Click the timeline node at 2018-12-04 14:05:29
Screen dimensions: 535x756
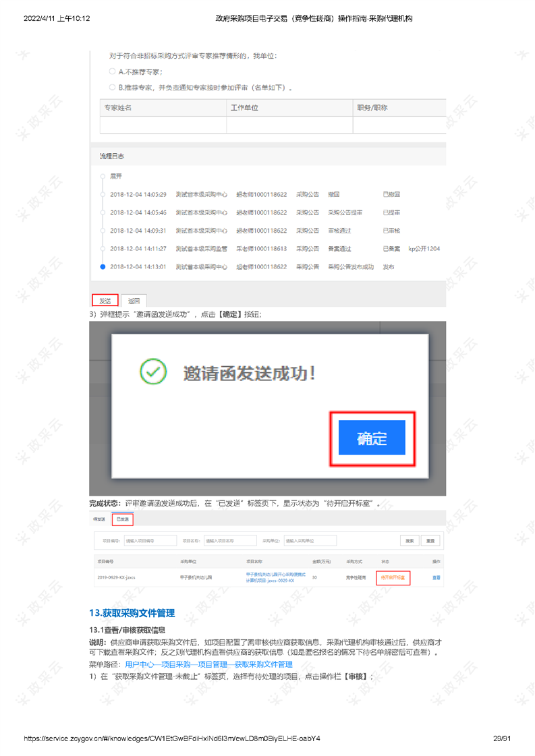pyautogui.click(x=103, y=194)
